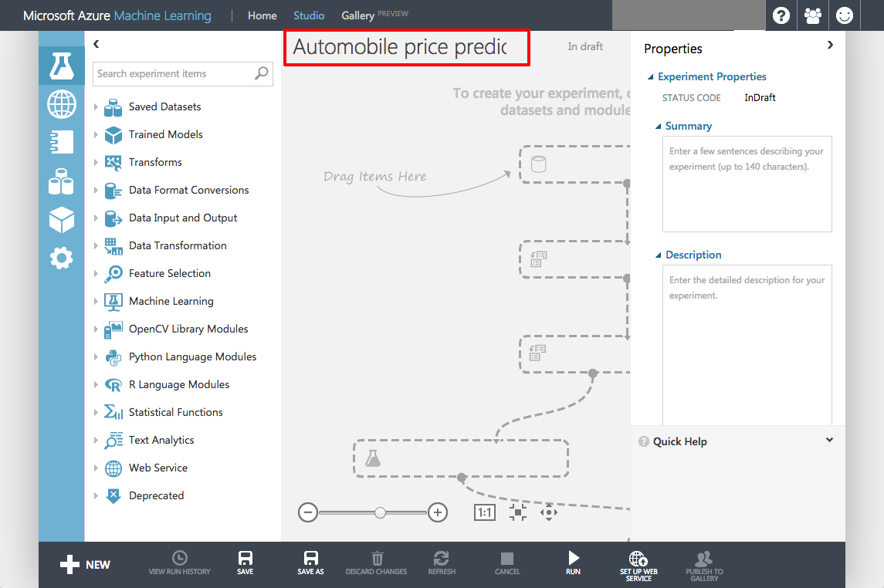The height and width of the screenshot is (588, 884).
Task: Open Trained Models cube icon in sidebar
Action: click(62, 220)
